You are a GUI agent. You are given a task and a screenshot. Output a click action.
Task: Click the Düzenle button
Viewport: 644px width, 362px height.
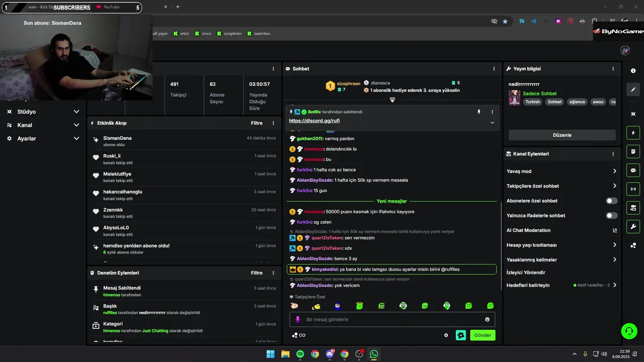[562, 135]
